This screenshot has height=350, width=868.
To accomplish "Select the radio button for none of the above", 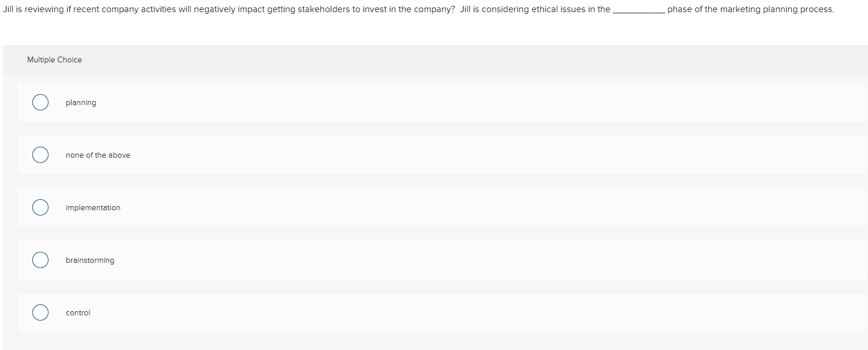I will tap(40, 155).
